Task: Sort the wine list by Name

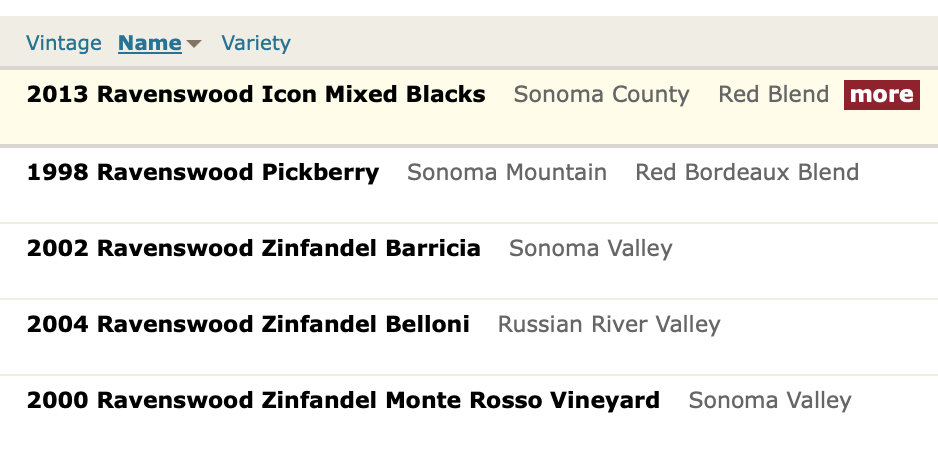Action: coord(150,43)
